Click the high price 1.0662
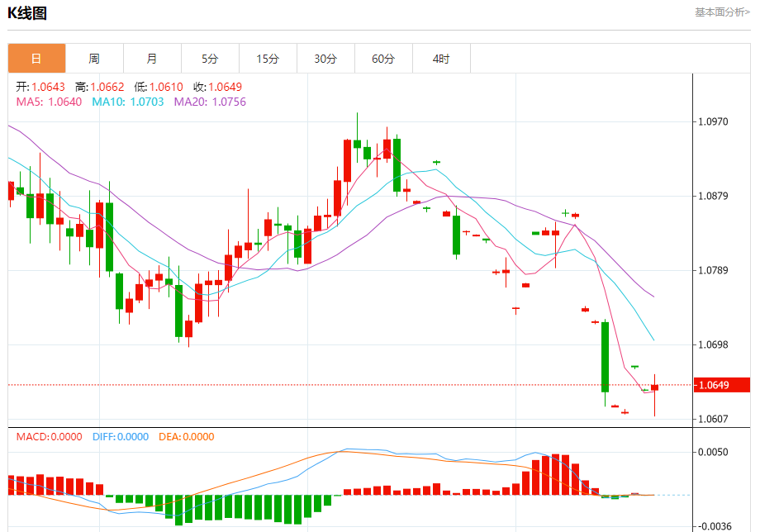This screenshot has height=532, width=760. 107,87
